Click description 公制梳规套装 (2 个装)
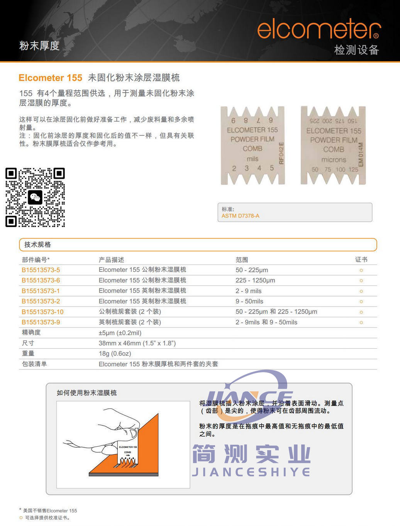The image size is (400, 532). tap(130, 312)
